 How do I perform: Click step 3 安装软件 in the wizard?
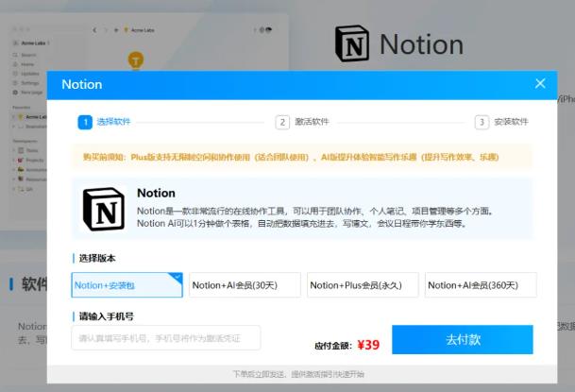coord(501,122)
